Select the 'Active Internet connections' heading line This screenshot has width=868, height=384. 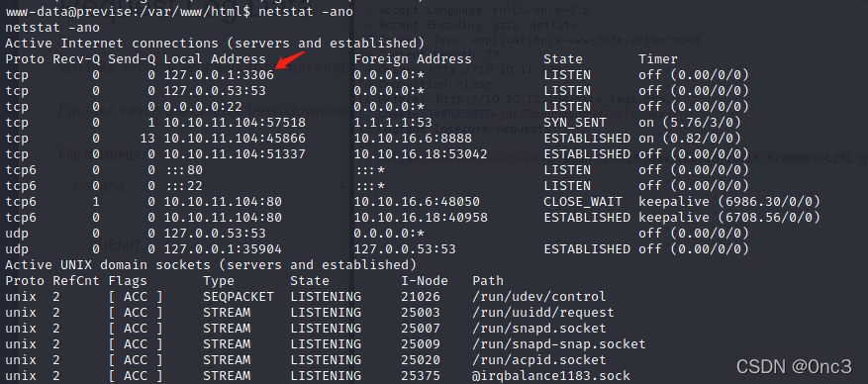pyautogui.click(x=215, y=44)
